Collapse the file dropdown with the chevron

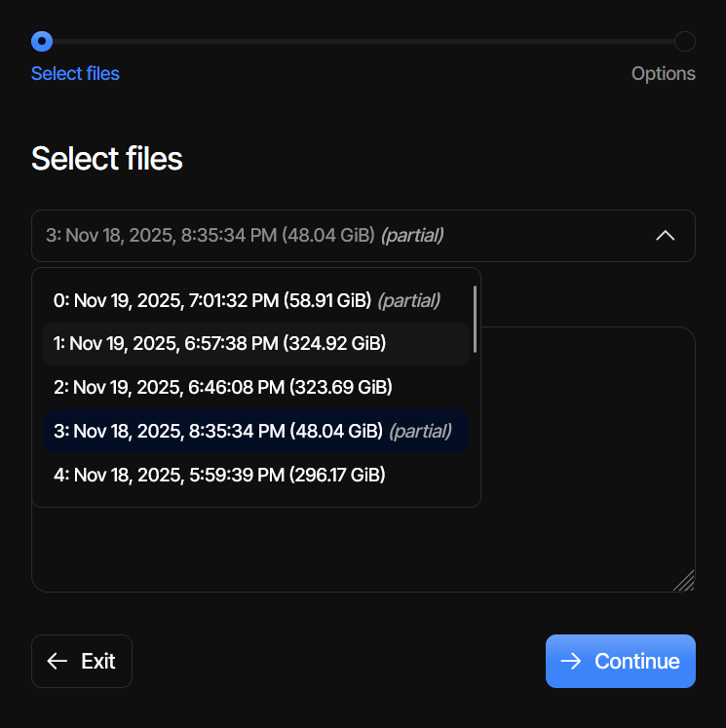click(x=666, y=236)
